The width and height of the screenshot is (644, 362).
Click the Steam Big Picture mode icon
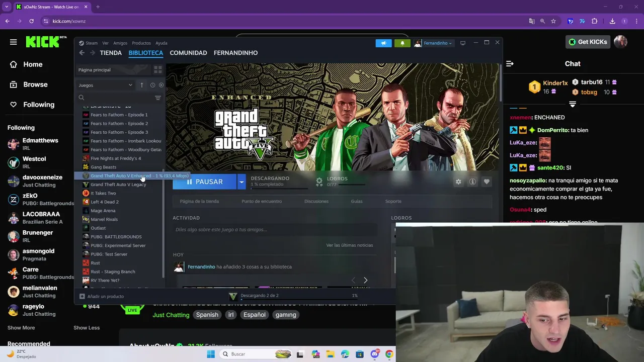click(x=463, y=43)
